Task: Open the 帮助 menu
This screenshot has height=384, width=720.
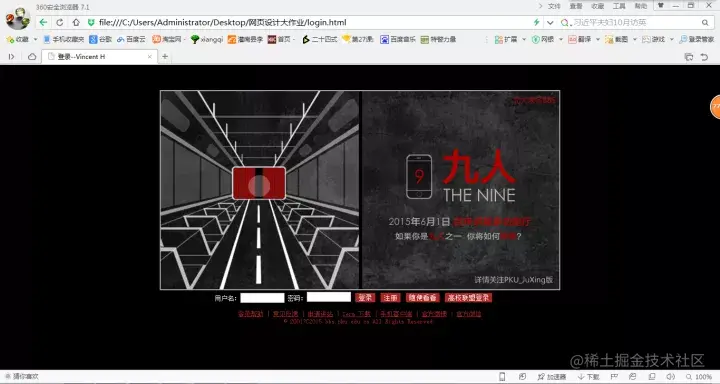Action: (x=641, y=6)
